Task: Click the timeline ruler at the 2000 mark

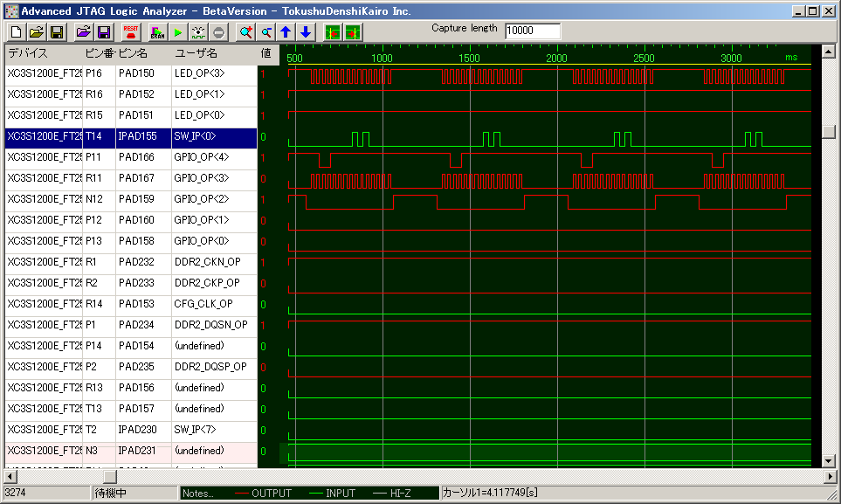Action: (556, 58)
